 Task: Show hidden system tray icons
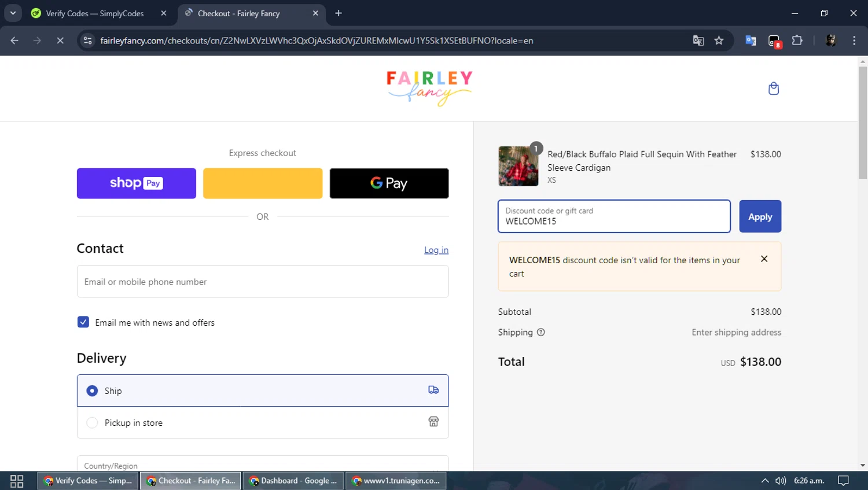point(765,481)
